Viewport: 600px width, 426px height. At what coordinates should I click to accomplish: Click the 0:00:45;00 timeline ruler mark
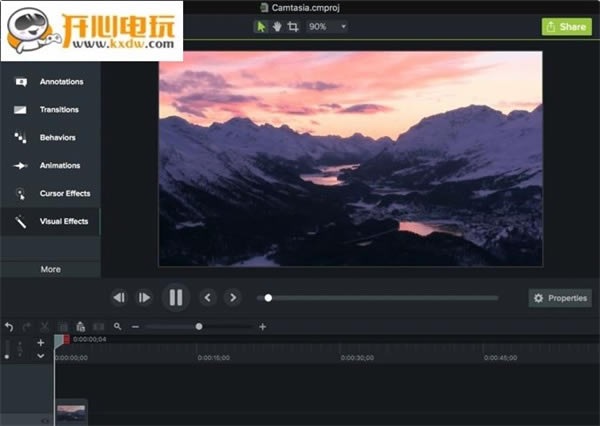[x=500, y=358]
